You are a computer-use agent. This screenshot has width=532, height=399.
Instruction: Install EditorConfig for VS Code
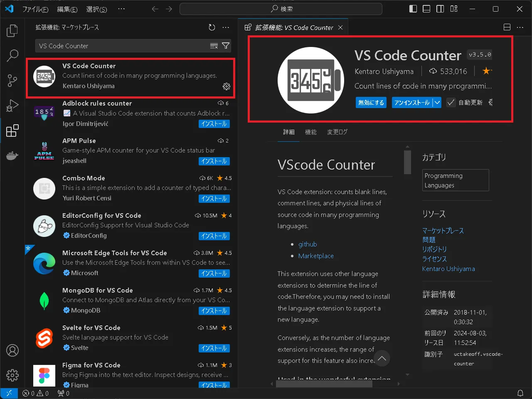[x=214, y=236]
